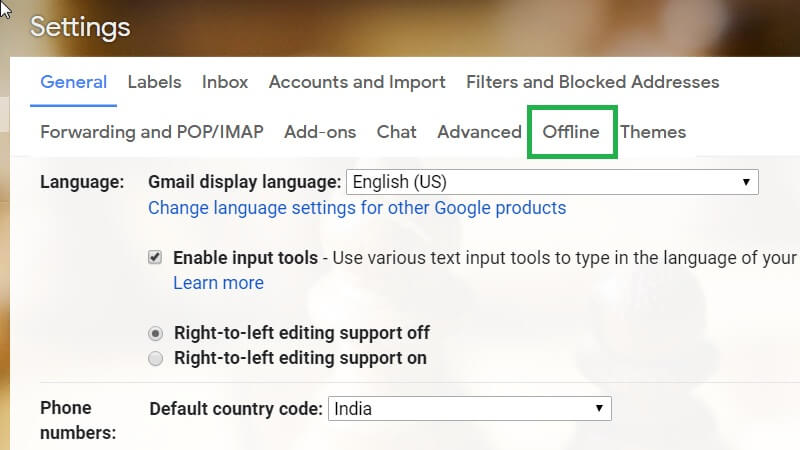Open the Inbox settings tab
The image size is (800, 450).
click(224, 82)
